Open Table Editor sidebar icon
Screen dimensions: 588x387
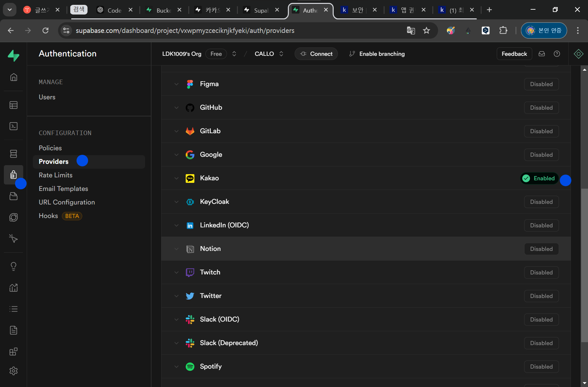(x=14, y=105)
